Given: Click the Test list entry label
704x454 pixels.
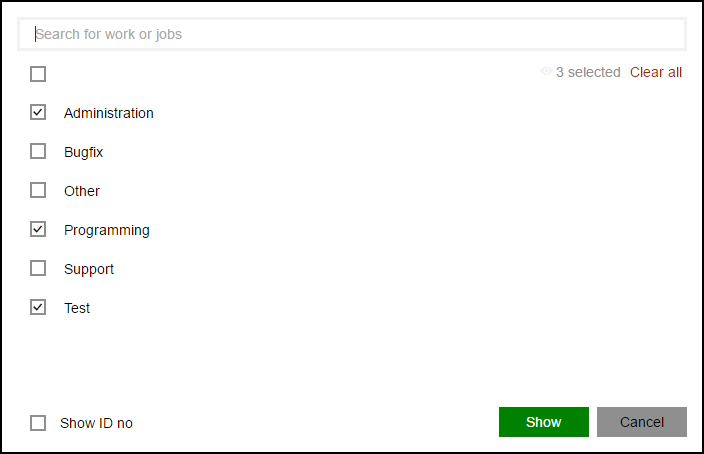Looking at the screenshot, I should click(x=77, y=308).
